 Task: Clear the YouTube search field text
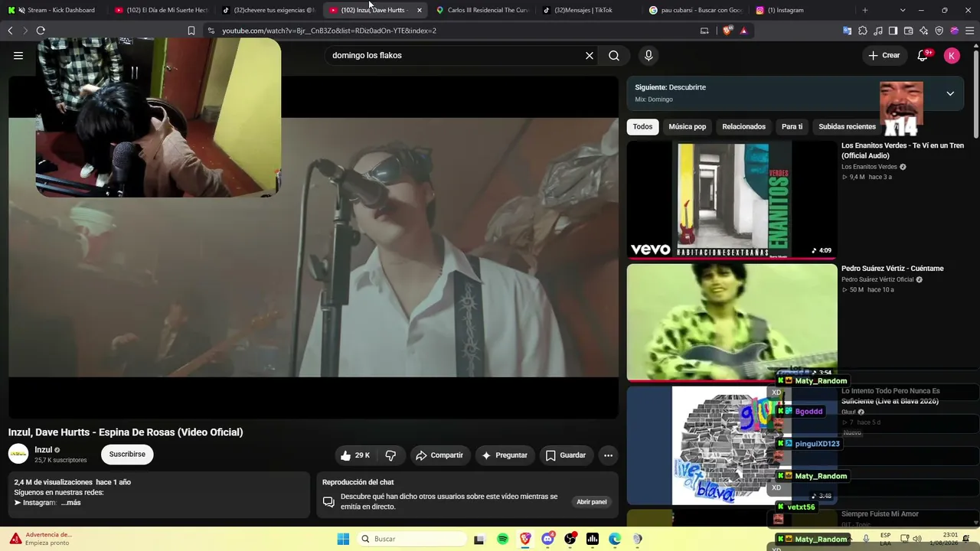[x=590, y=55]
